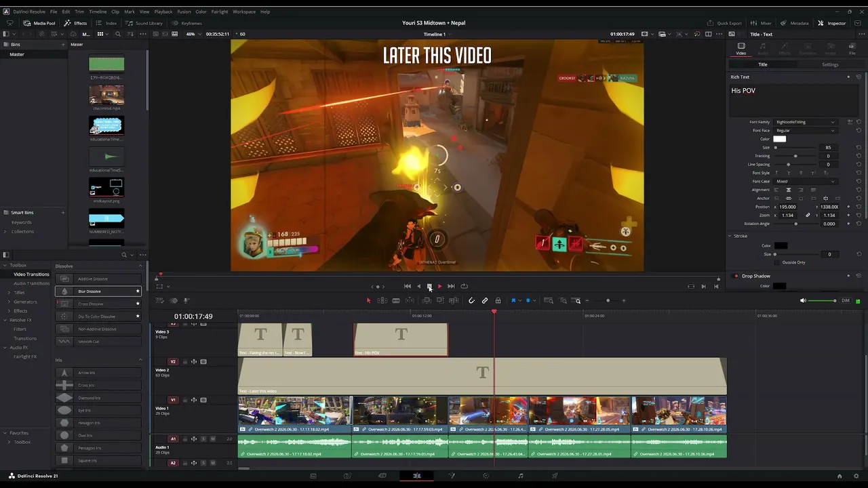Open the Effects panel button
The width and height of the screenshot is (868, 488).
pos(75,23)
